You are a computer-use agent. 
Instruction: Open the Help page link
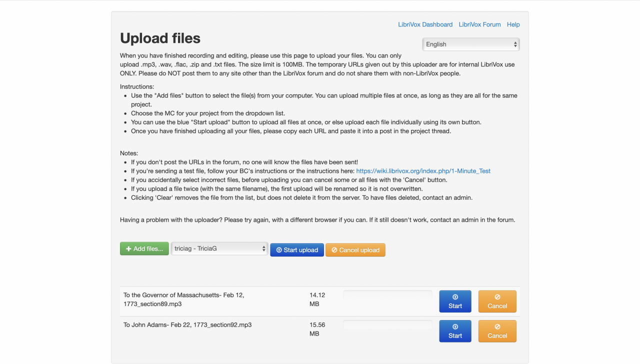pyautogui.click(x=513, y=24)
